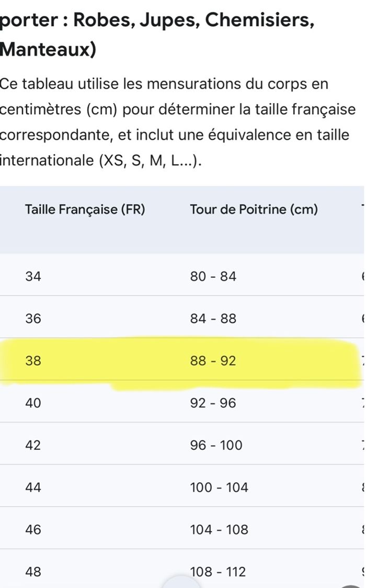The image size is (366, 588).
Task: Select the size 44 cell
Action: click(33, 488)
